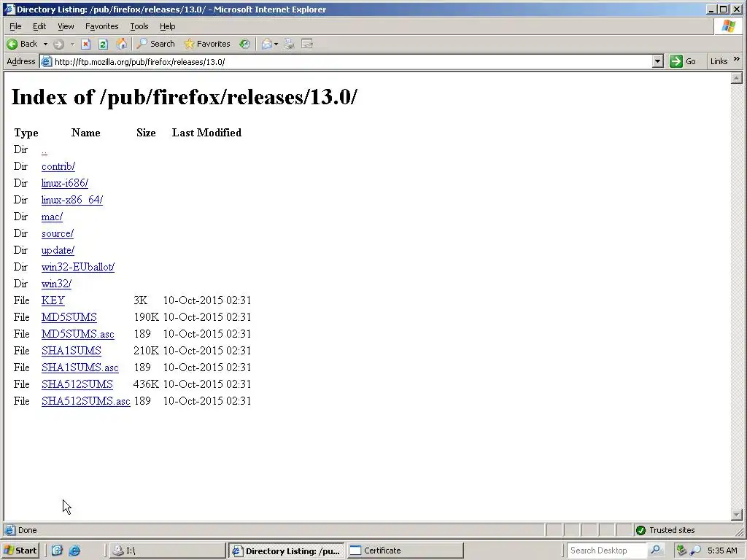Click the Windows flag throbber logo
747x560 pixels.
click(729, 26)
